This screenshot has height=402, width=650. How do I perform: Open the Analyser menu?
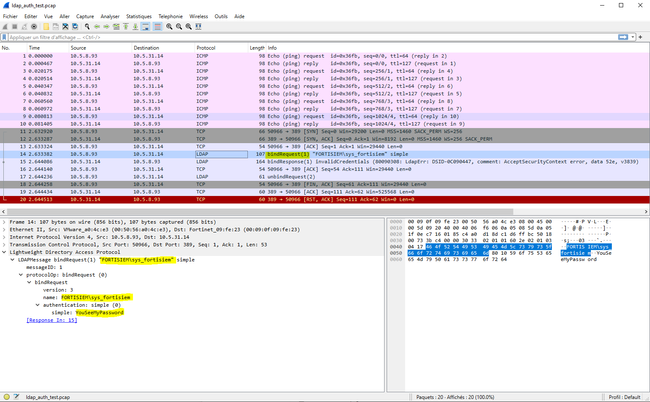109,16
